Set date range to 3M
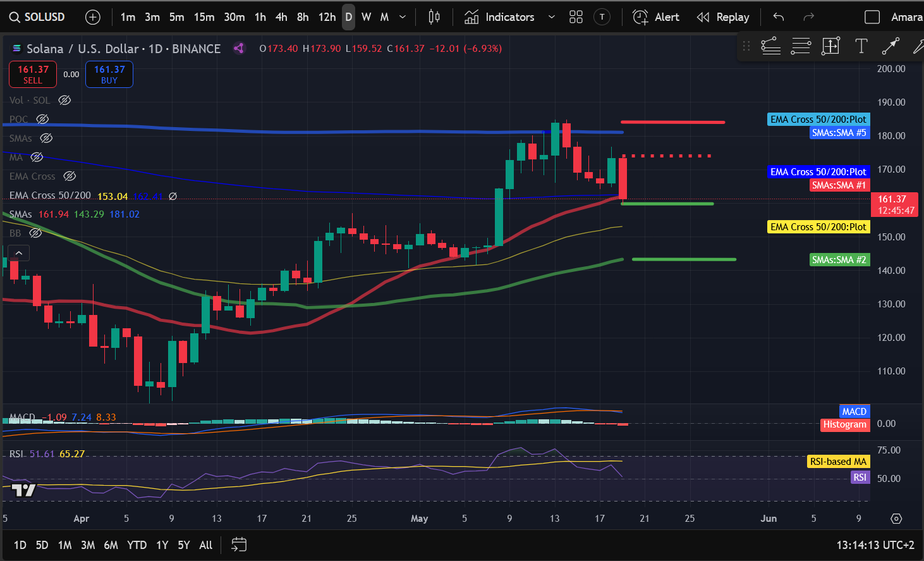924x561 pixels. pos(88,545)
